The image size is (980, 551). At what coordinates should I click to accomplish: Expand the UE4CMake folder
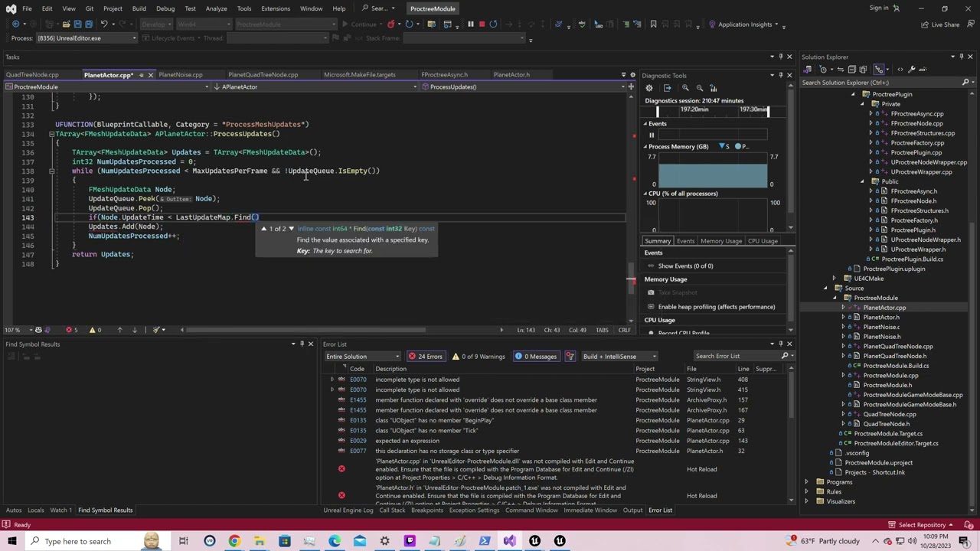point(835,279)
